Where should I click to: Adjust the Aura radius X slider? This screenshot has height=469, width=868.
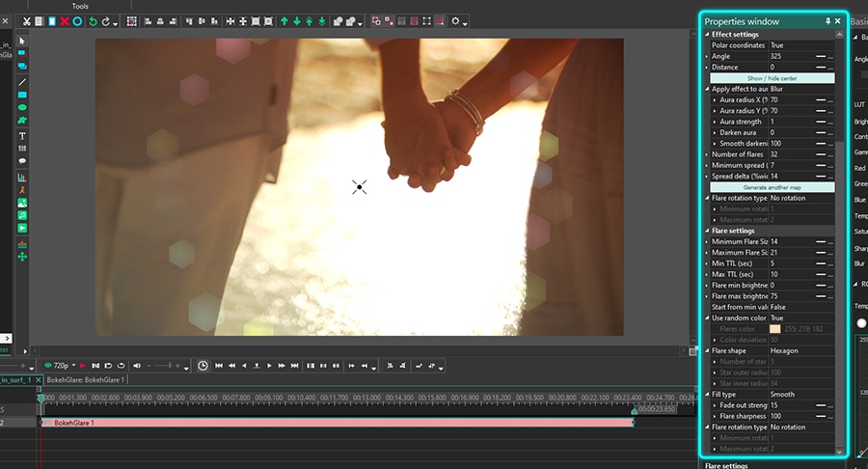coord(821,100)
